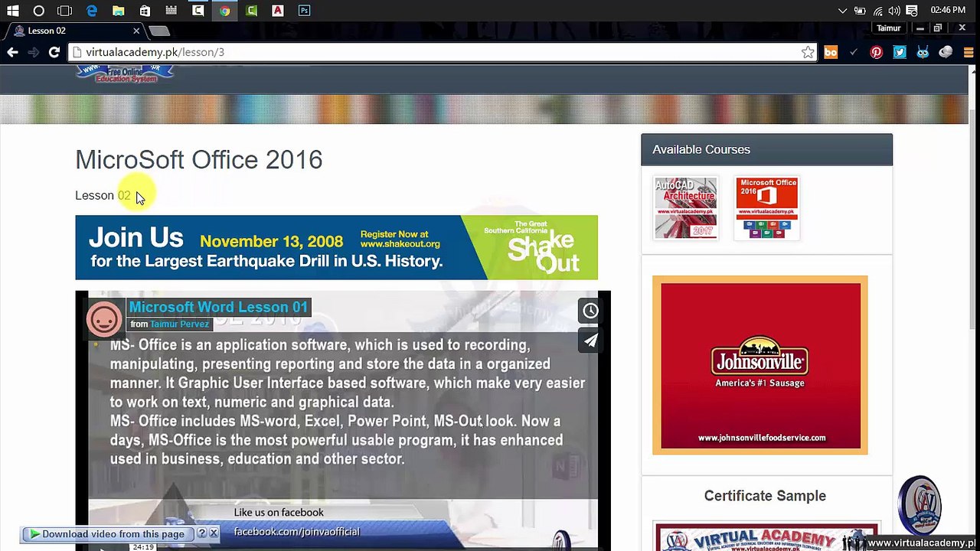Open the Action Center notifications icon
The width and height of the screenshot is (980, 551).
(x=912, y=11)
